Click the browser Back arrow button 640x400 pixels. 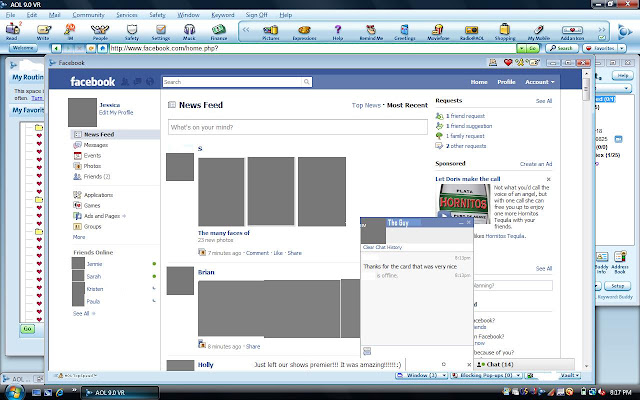coord(56,49)
